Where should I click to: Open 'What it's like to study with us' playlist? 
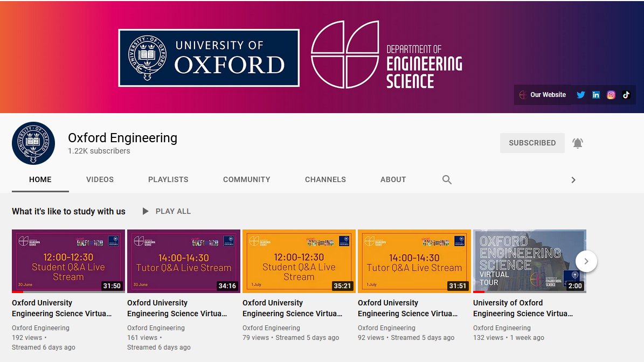(68, 211)
